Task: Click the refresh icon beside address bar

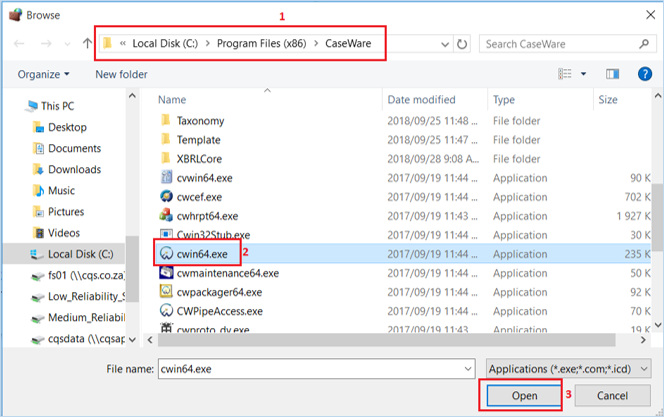Action: (461, 44)
